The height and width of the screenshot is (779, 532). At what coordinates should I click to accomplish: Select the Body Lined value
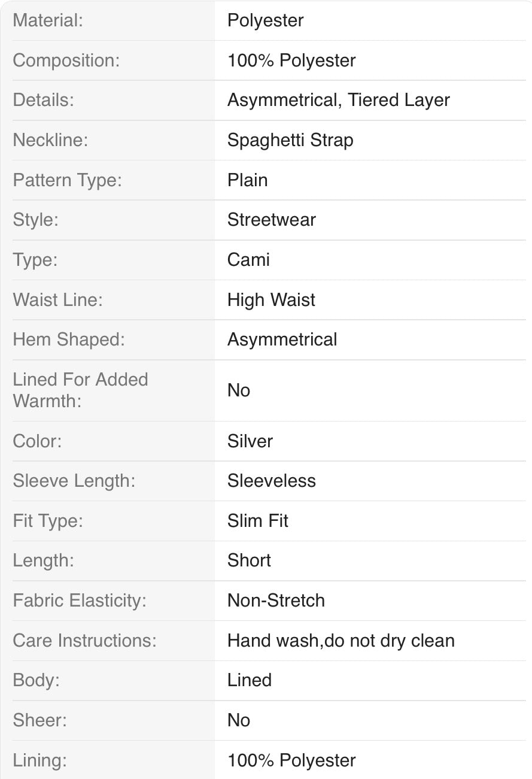click(x=250, y=680)
